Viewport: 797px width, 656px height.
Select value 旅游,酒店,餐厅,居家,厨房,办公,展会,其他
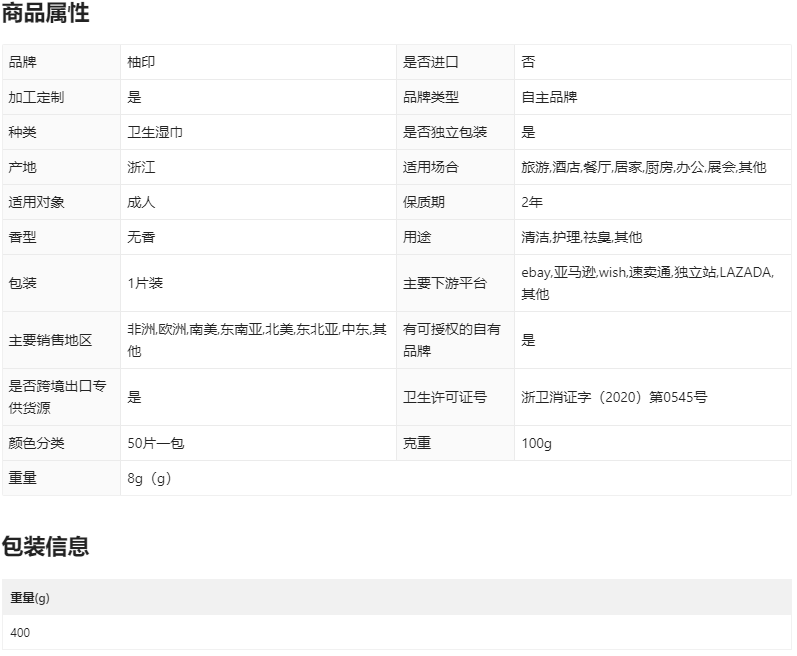point(643,167)
